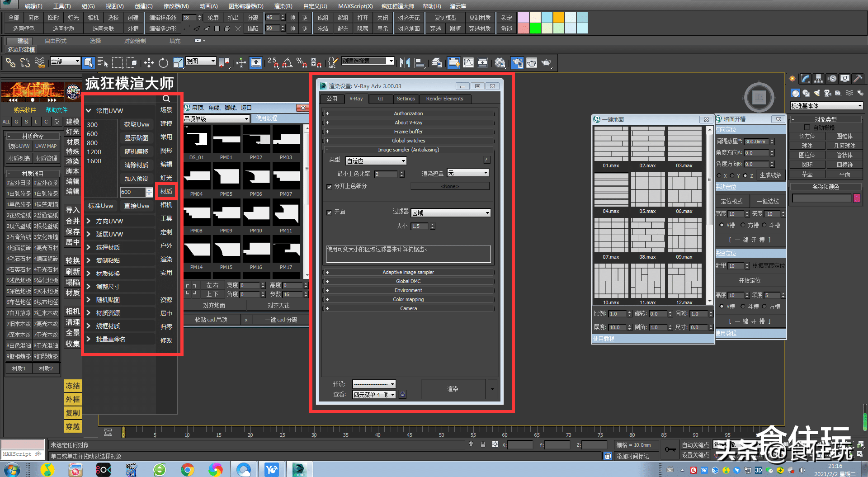Image resolution: width=868 pixels, height=477 pixels.
Task: Select 斗槽 radio in 快速定位 section
Action: (x=743, y=306)
